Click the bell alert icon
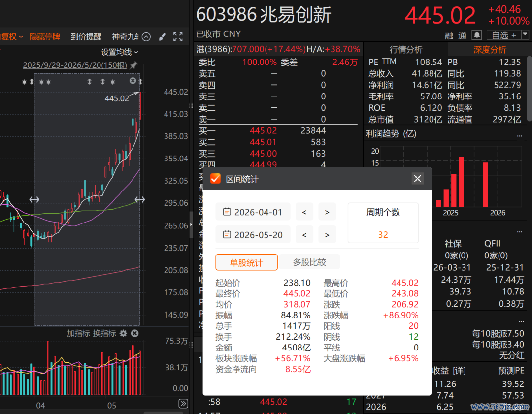532x414 pixels. pyautogui.click(x=477, y=35)
